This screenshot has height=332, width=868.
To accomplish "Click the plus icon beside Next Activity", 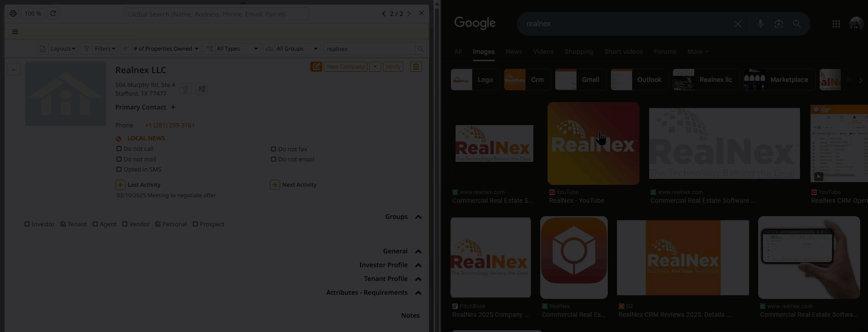I will [275, 185].
